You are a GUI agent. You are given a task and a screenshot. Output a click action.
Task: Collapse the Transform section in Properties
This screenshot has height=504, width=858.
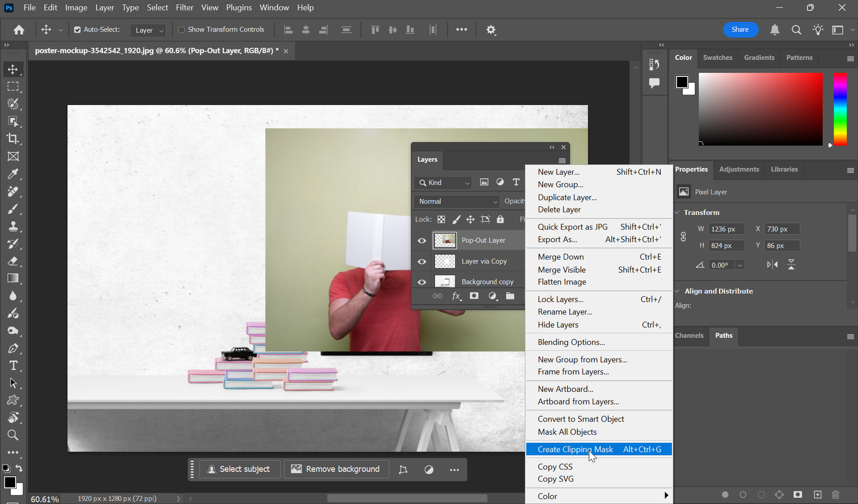pyautogui.click(x=677, y=212)
